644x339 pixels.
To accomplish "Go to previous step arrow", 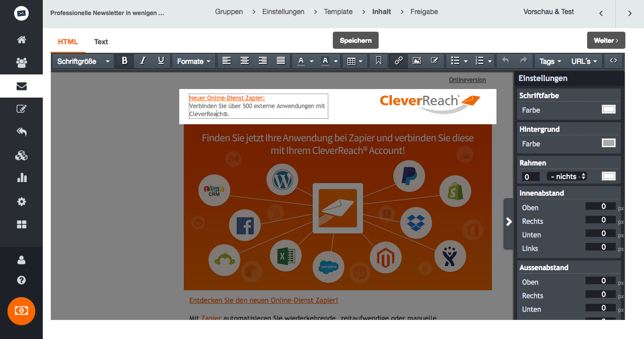I will tap(601, 14).
